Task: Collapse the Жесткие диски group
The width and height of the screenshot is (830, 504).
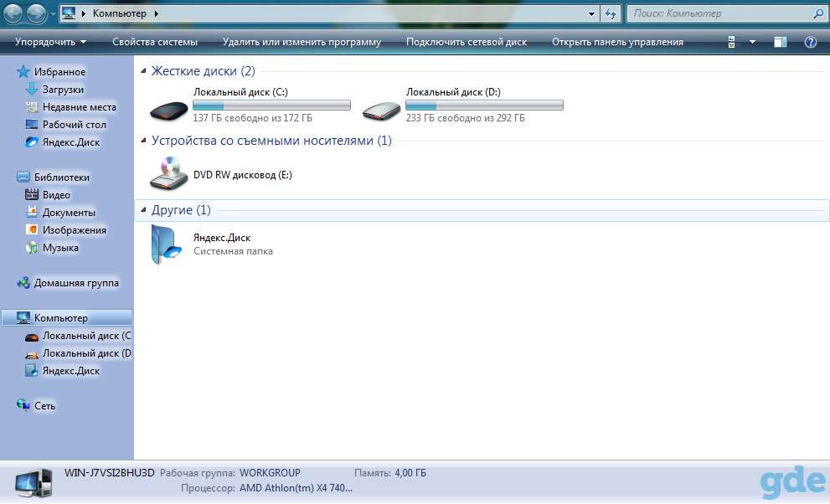Action: click(143, 71)
